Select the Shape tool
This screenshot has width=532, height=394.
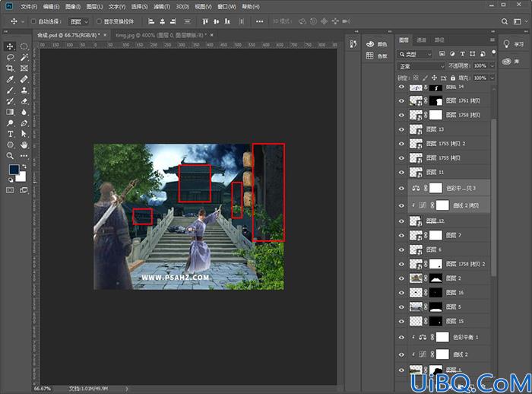(10, 145)
